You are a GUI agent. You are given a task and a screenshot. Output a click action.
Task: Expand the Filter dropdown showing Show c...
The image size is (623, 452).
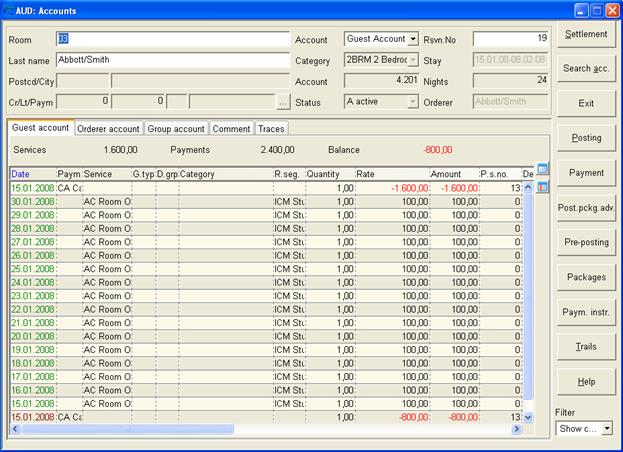(607, 429)
